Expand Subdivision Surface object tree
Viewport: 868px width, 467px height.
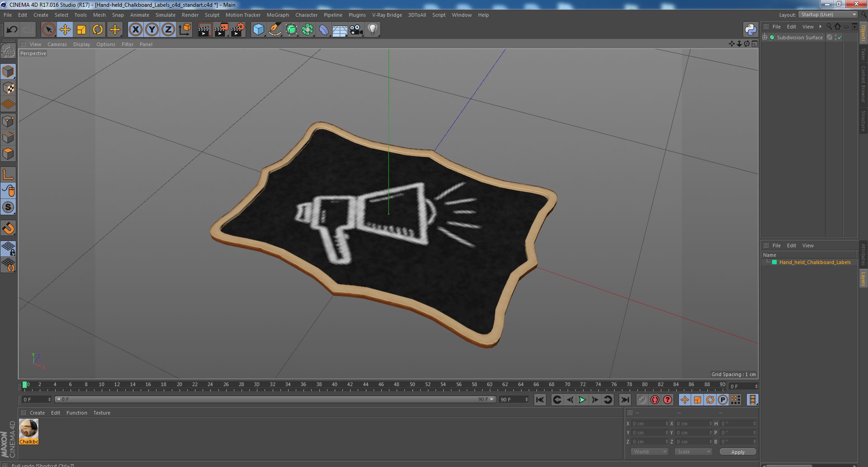coord(765,38)
